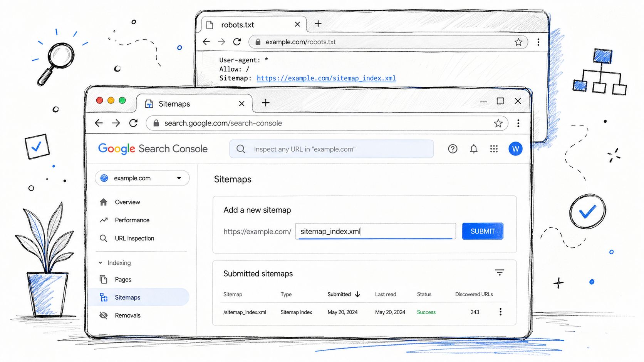Go forward in Search Console window

116,123
